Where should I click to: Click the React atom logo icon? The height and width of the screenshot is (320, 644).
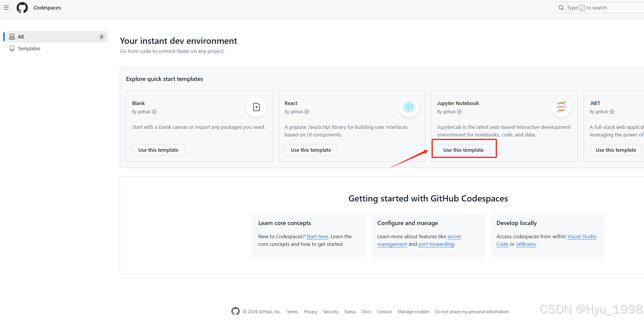pos(409,107)
